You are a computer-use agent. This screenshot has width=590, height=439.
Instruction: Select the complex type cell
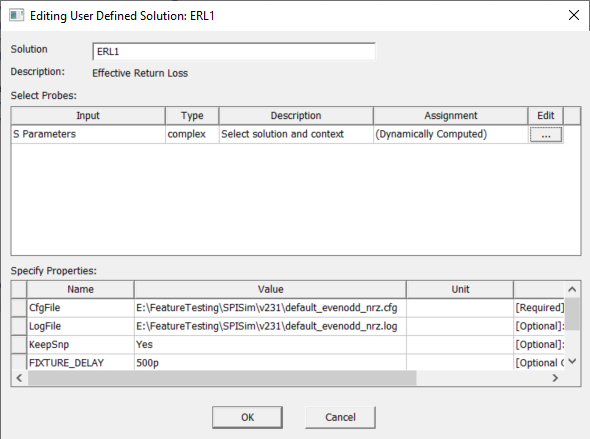click(x=192, y=134)
